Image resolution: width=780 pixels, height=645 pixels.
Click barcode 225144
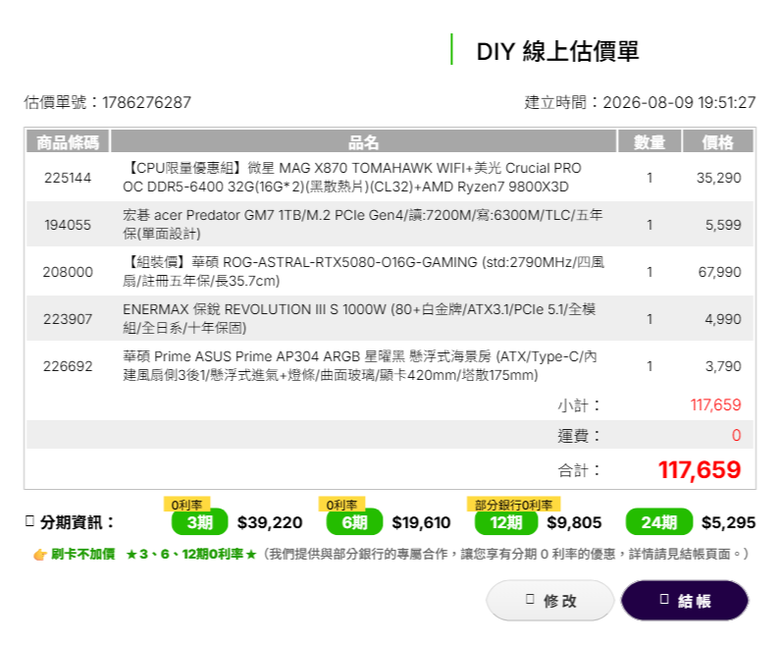(x=68, y=178)
